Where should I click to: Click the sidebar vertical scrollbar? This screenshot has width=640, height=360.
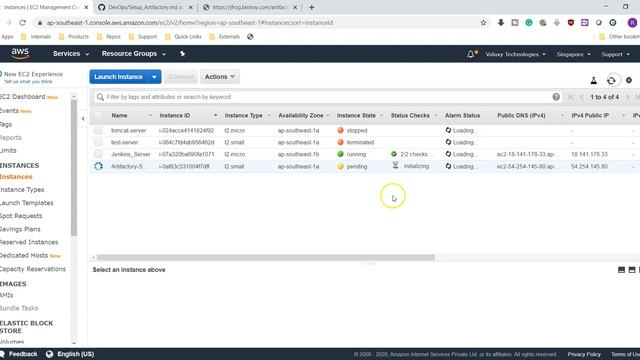[74, 167]
